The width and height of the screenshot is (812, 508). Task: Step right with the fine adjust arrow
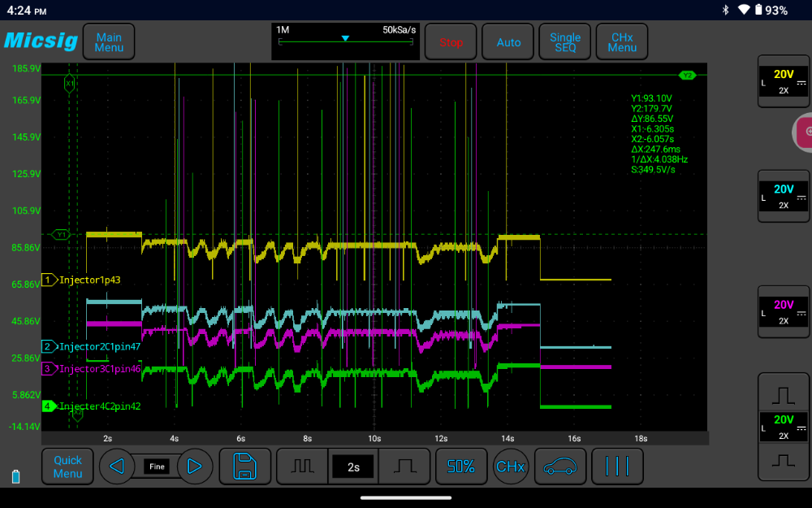coord(194,467)
